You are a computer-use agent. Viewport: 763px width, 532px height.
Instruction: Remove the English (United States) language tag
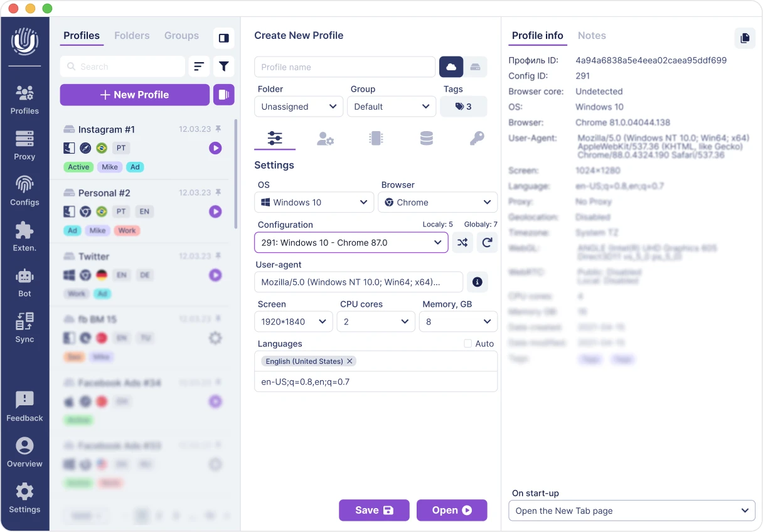tap(350, 361)
